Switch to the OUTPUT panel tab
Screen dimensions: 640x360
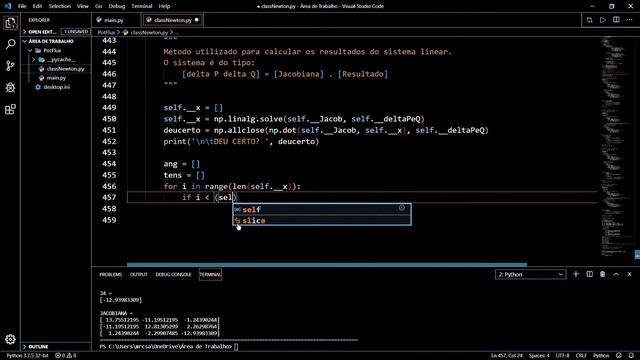point(139,275)
